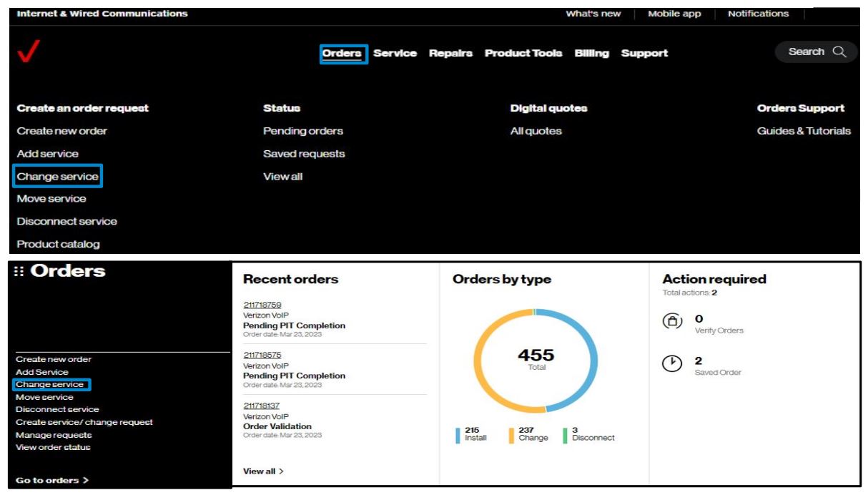Viewport: 868px width, 495px height.
Task: Open recent order 211718575
Action: [x=262, y=355]
